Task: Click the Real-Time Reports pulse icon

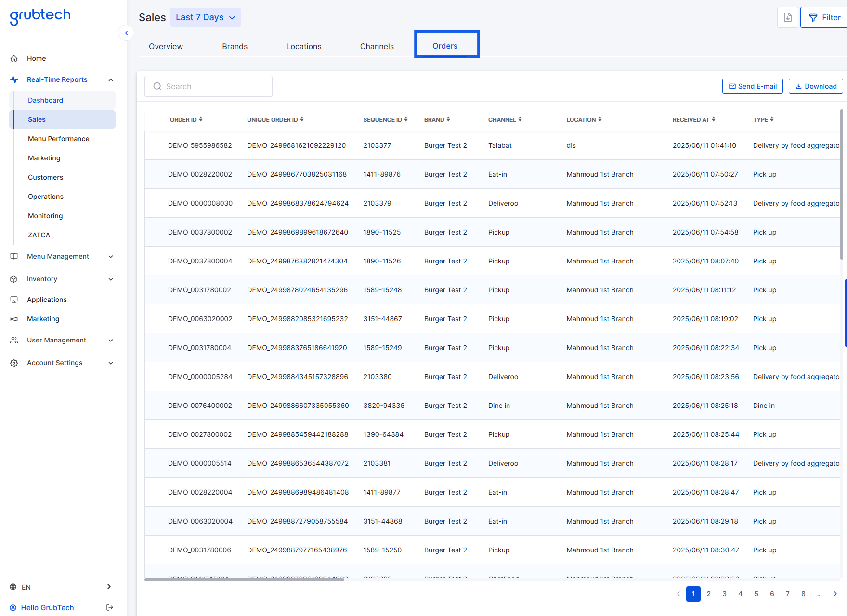Action: (x=14, y=79)
